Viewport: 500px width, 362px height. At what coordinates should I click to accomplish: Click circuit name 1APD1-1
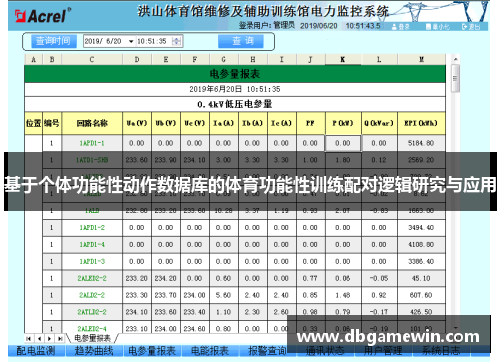click(92, 143)
